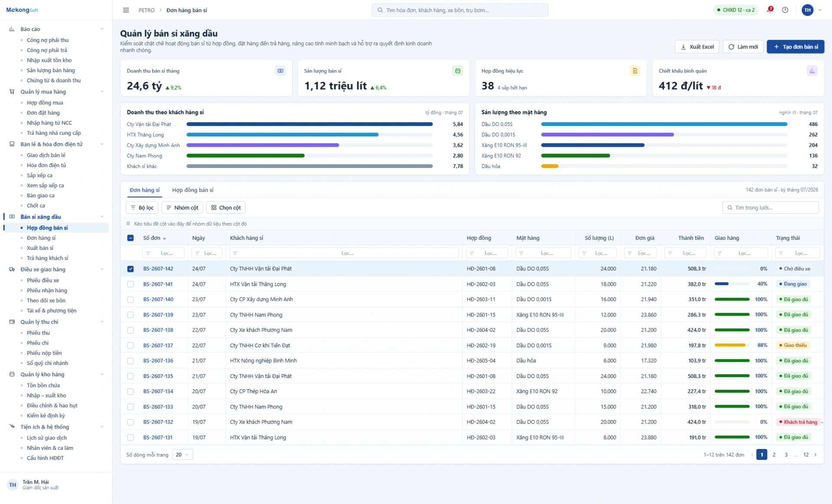Image resolution: width=832 pixels, height=504 pixels.
Task: Click the Báo cáo chart icon in sidebar
Action: 12,29
